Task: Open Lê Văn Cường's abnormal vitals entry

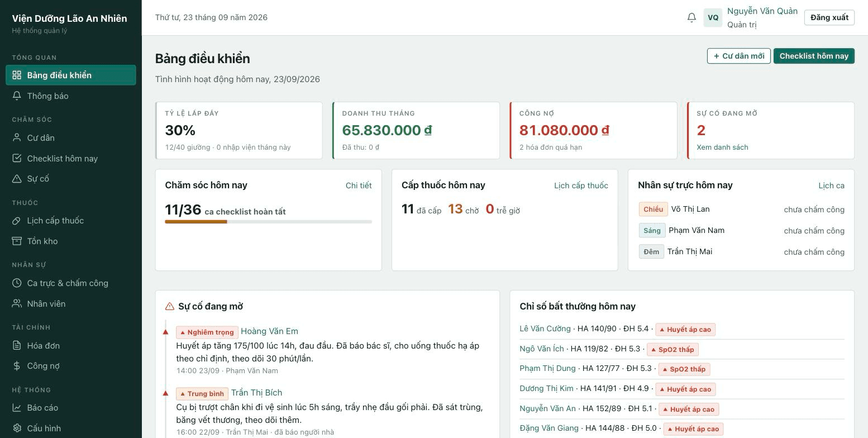Action: point(545,328)
